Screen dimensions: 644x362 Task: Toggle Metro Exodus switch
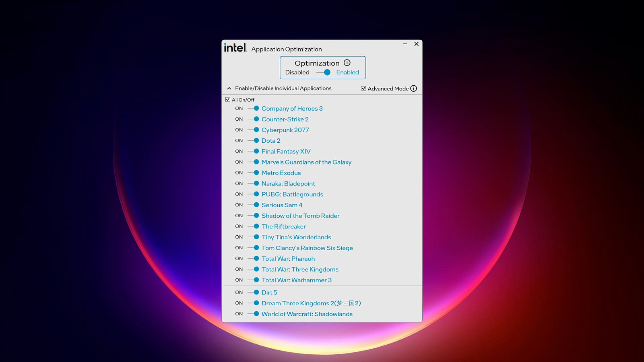(x=253, y=173)
